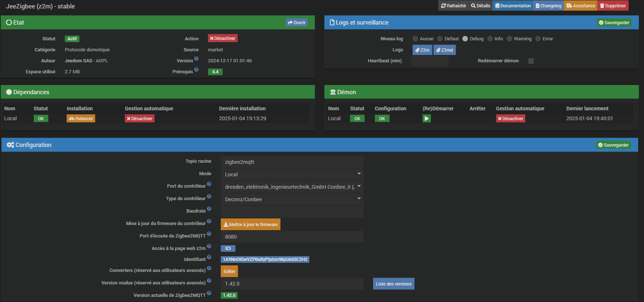The height and width of the screenshot is (302, 644).
Task: Click the Rafraichir refresh button
Action: pos(454,5)
